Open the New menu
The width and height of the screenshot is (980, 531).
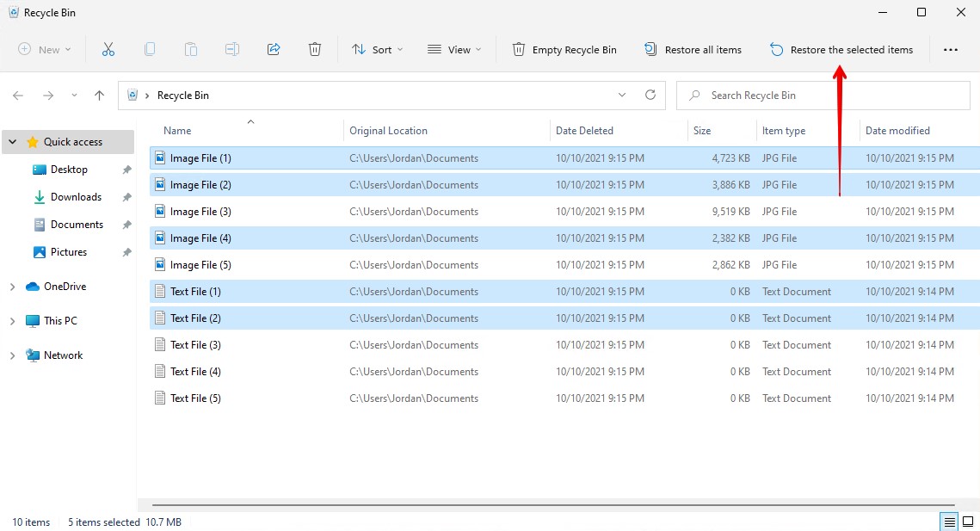click(43, 49)
